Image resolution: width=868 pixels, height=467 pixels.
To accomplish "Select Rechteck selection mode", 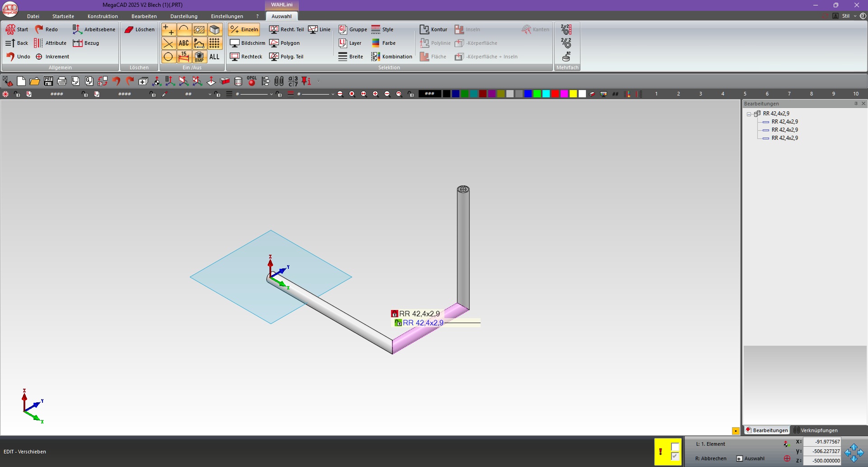I will point(246,57).
